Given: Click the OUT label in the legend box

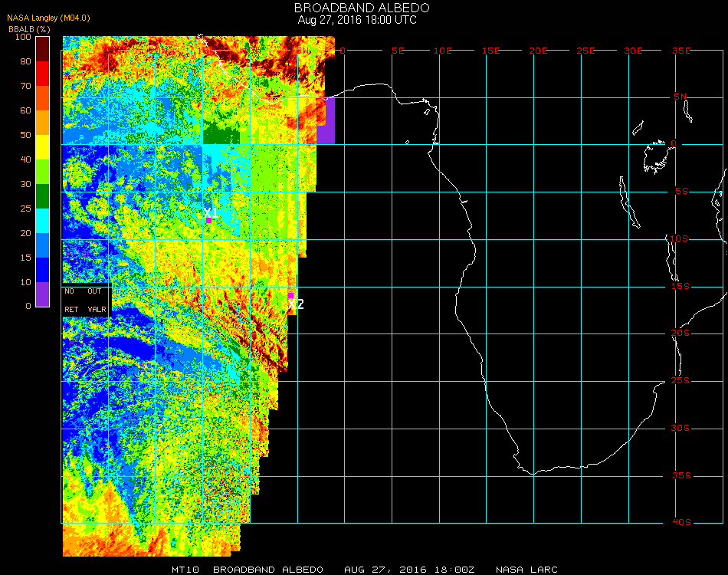Looking at the screenshot, I should coord(94,291).
